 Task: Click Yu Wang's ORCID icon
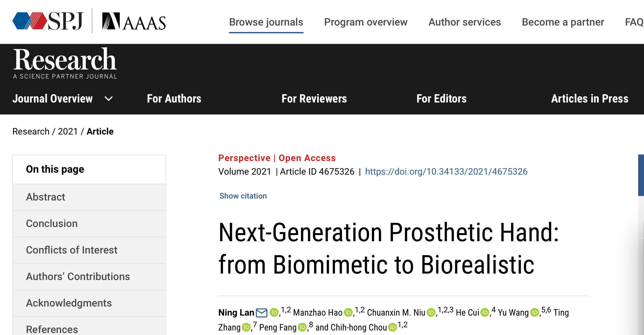535,312
